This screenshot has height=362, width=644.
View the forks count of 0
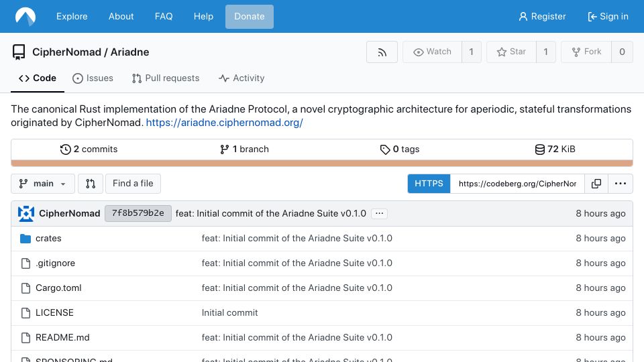pos(623,52)
